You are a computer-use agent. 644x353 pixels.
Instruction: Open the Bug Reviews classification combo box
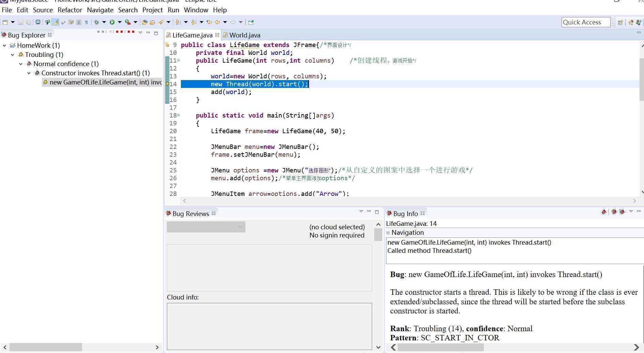click(x=206, y=227)
